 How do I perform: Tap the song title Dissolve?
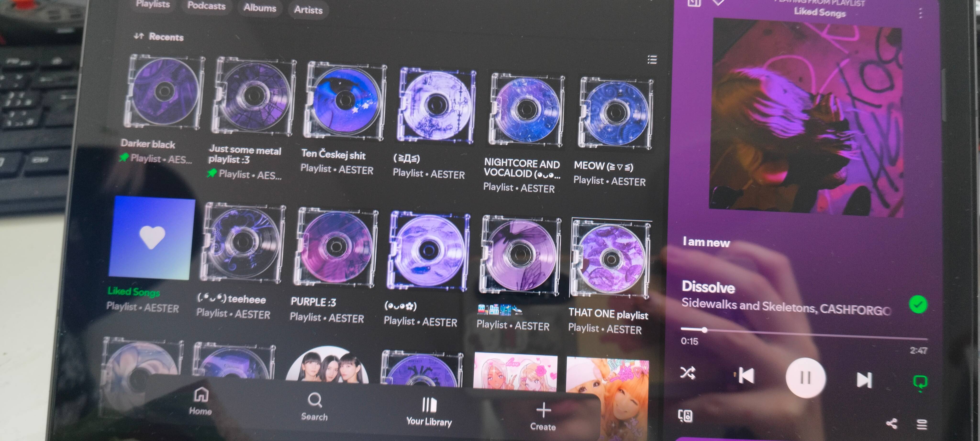pyautogui.click(x=708, y=287)
